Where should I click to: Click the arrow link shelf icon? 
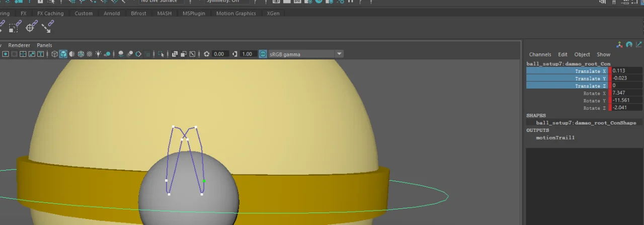(48, 26)
